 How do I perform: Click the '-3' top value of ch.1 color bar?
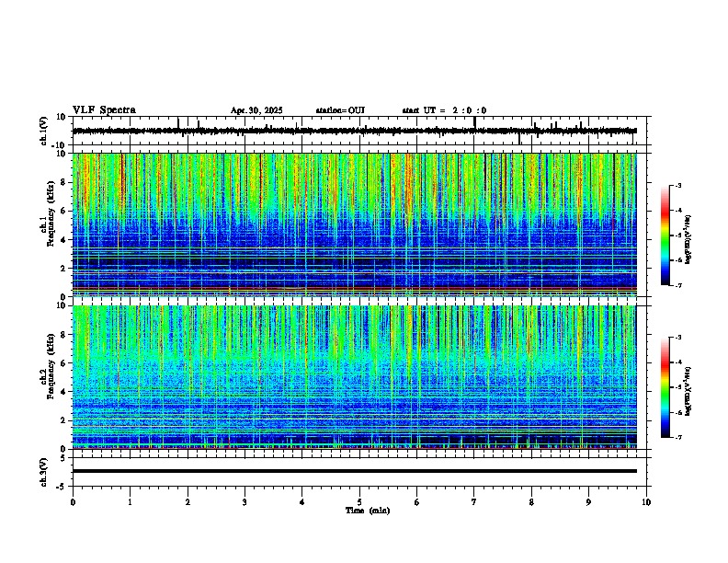click(x=677, y=185)
